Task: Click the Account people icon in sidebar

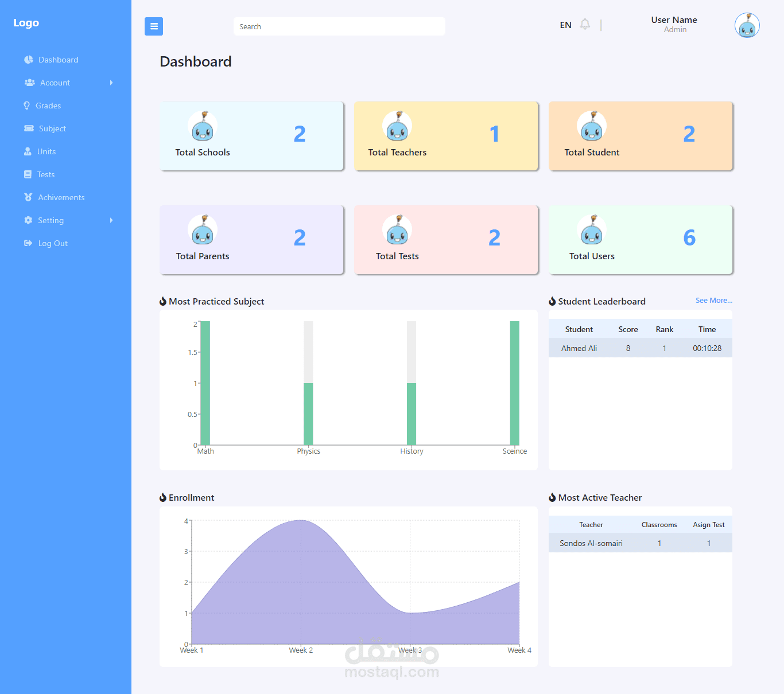Action: (x=30, y=83)
